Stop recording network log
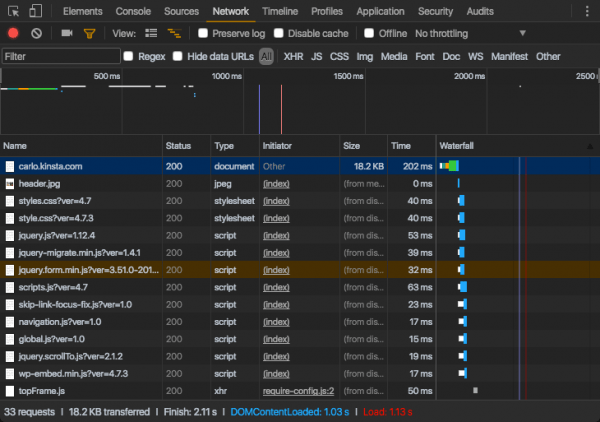This screenshot has width=600, height=422. tap(13, 33)
